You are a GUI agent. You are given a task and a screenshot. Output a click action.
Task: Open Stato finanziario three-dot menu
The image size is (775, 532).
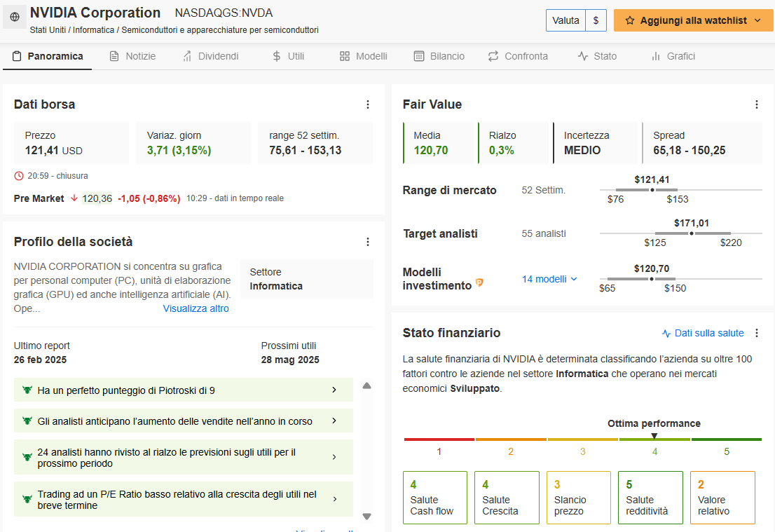[757, 333]
